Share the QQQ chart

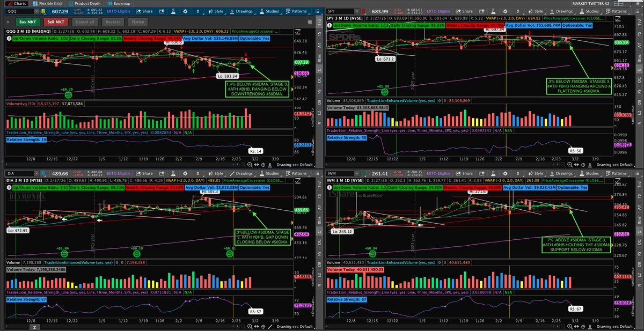click(144, 11)
